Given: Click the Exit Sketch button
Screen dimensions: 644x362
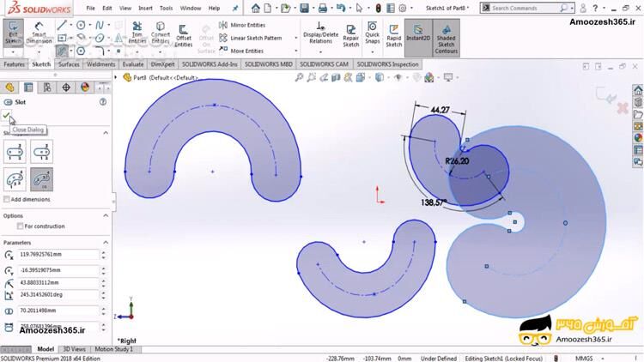Looking at the screenshot, I should [13, 34].
